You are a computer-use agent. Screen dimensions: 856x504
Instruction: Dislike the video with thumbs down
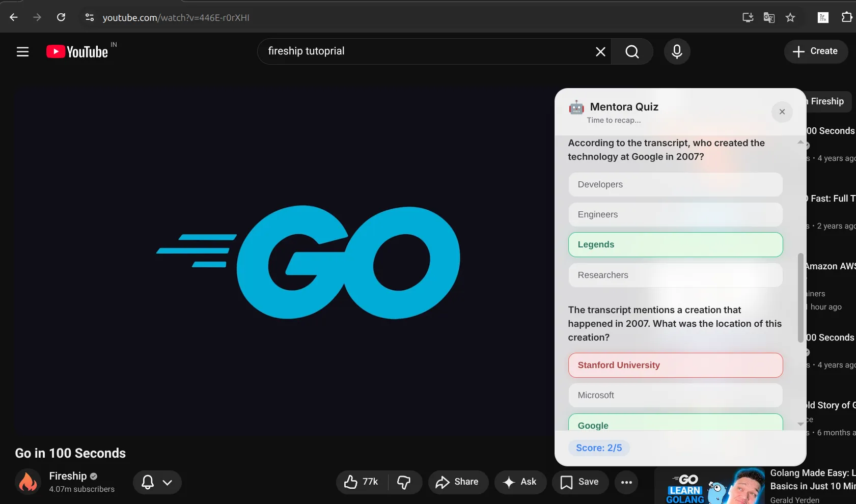[x=404, y=482]
